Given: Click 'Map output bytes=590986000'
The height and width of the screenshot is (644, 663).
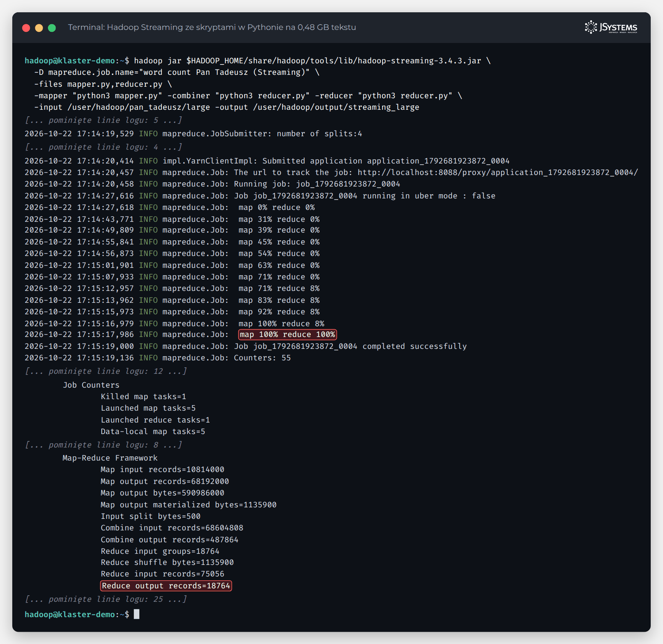Looking at the screenshot, I should pyautogui.click(x=162, y=493).
